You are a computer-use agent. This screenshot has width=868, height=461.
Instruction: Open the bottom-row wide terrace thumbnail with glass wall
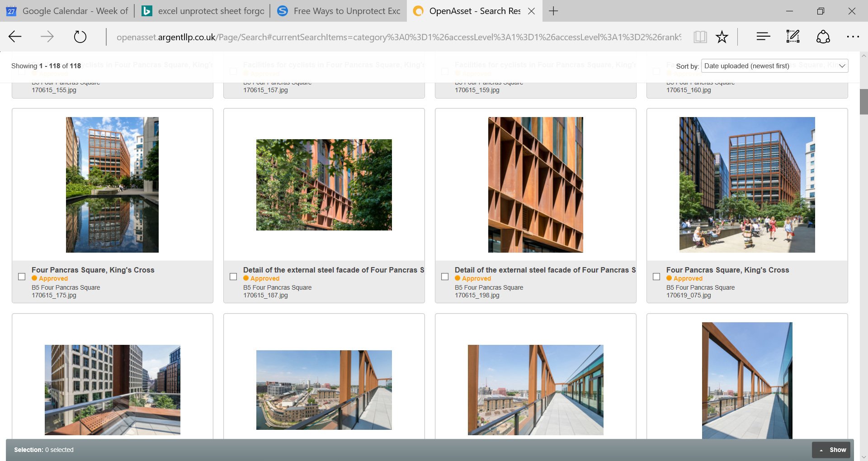(536, 390)
